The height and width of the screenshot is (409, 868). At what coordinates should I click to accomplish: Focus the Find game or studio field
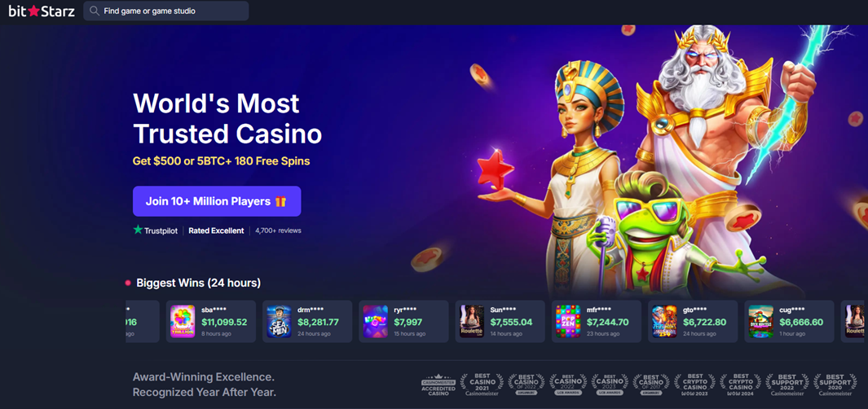tap(166, 11)
